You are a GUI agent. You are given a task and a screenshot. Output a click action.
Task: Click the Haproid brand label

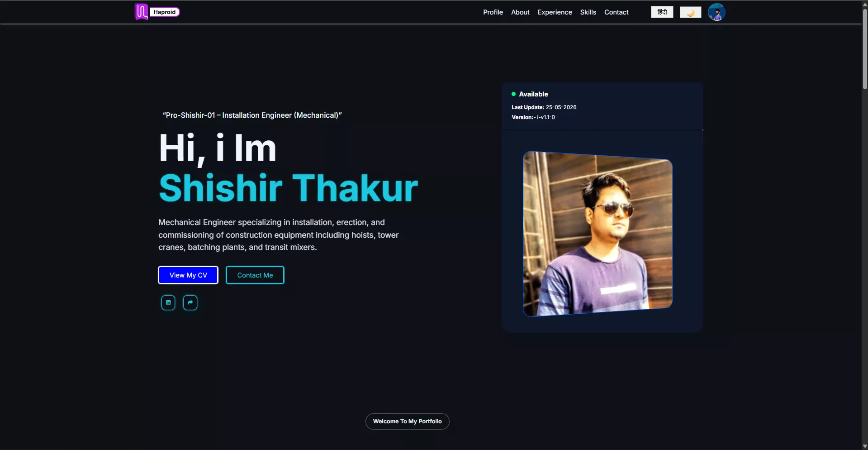coord(165,12)
